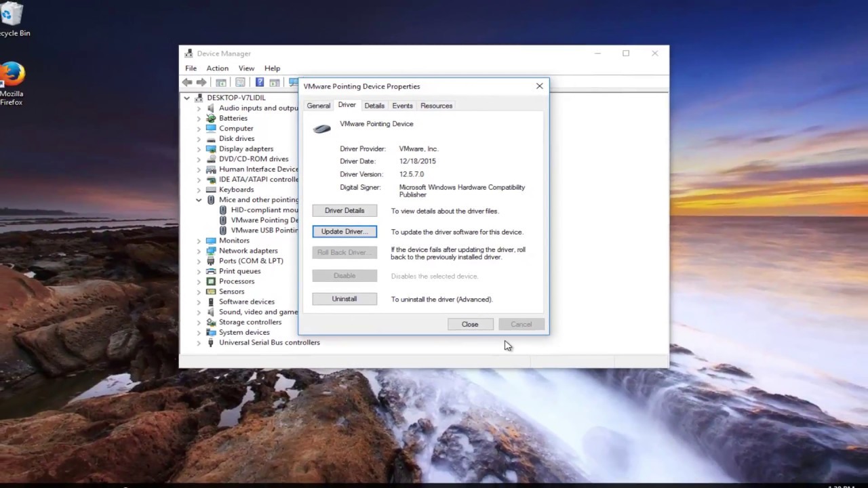Collapse Mice and other pointing devices
Viewport: 868px width, 488px height.
pos(199,200)
